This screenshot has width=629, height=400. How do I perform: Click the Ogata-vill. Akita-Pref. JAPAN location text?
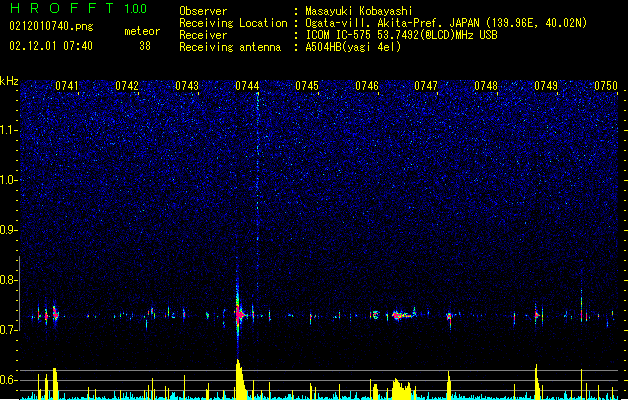446,23
